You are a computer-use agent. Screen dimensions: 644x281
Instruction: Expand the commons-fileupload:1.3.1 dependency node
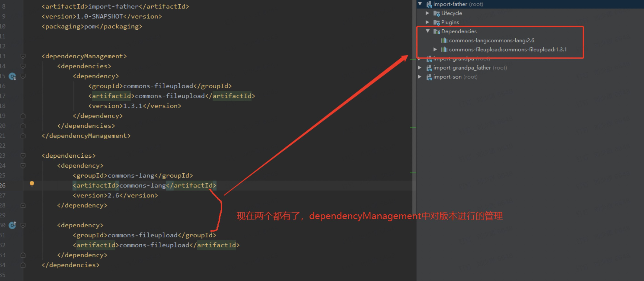pos(436,49)
